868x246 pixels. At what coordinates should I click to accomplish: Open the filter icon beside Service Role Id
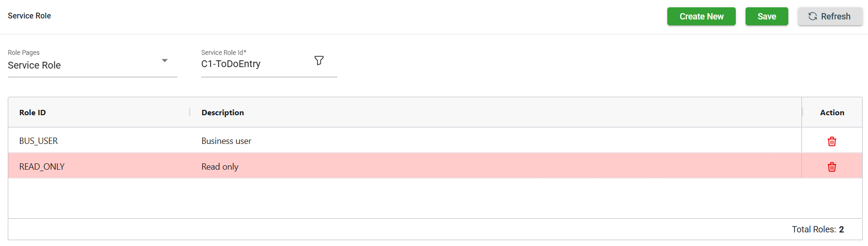point(319,61)
